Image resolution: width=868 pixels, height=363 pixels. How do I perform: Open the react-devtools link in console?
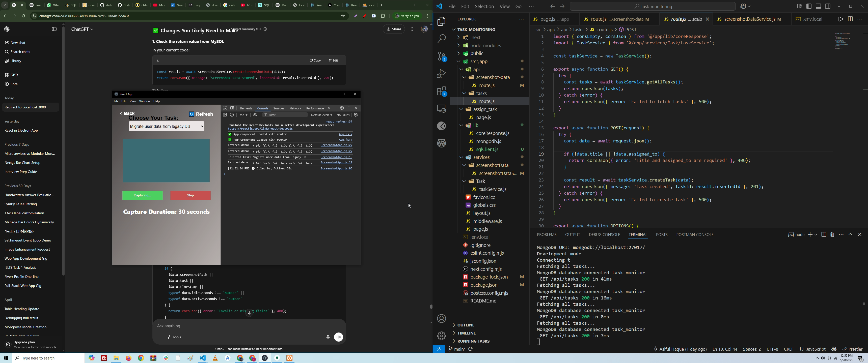260,129
